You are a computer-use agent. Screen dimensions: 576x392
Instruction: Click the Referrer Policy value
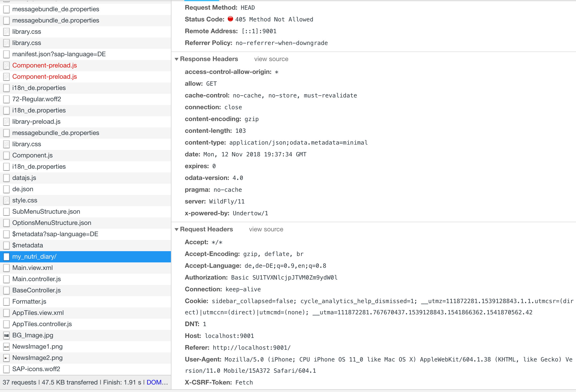click(282, 43)
